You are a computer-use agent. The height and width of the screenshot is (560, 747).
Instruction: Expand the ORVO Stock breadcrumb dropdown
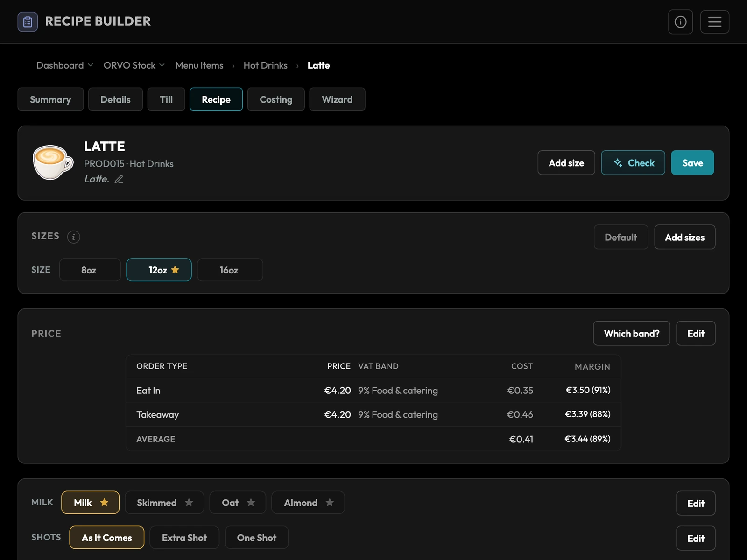[134, 65]
